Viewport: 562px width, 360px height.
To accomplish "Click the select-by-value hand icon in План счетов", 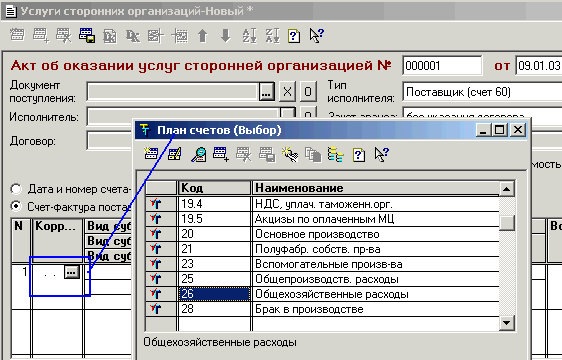I will tap(290, 155).
